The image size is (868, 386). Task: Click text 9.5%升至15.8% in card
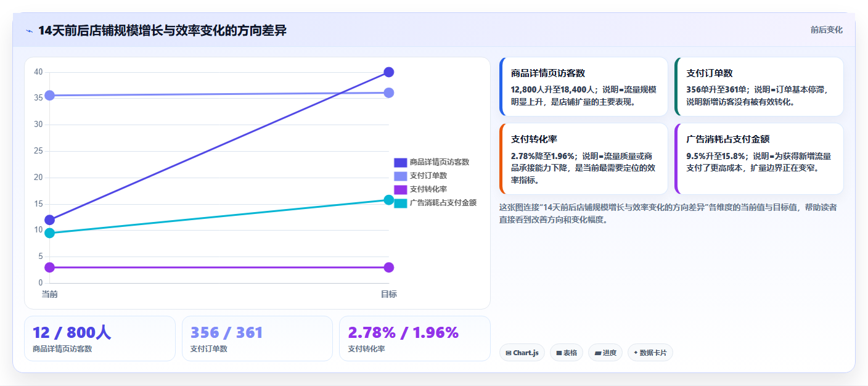point(716,156)
